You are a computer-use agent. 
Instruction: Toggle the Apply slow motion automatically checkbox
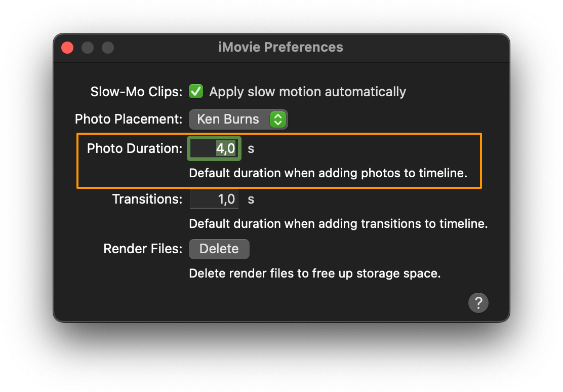pos(196,92)
